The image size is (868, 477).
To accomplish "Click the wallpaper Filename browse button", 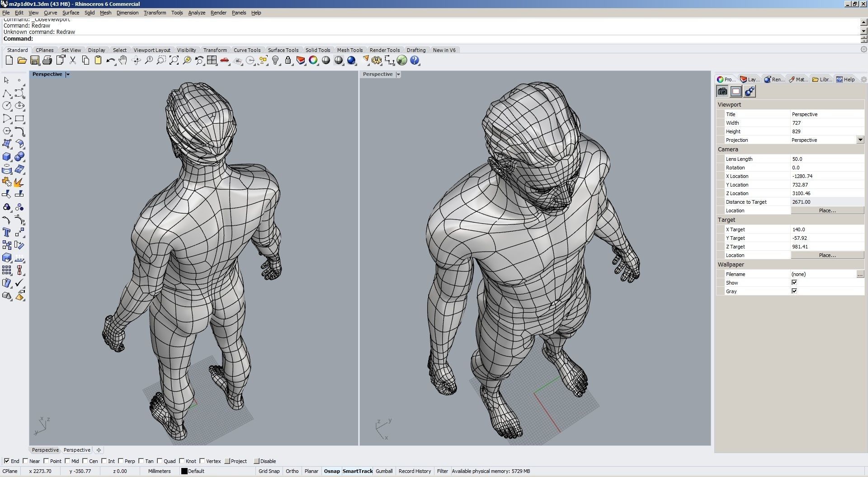I will pyautogui.click(x=860, y=274).
